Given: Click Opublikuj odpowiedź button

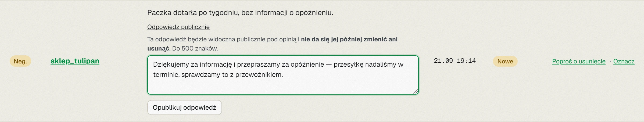Looking at the screenshot, I should (x=184, y=107).
